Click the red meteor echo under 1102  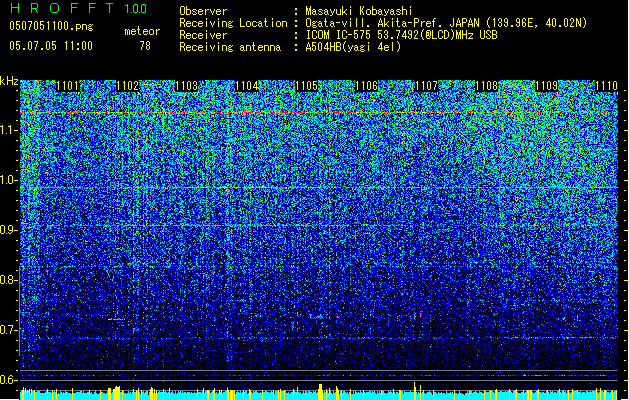[x=115, y=319]
